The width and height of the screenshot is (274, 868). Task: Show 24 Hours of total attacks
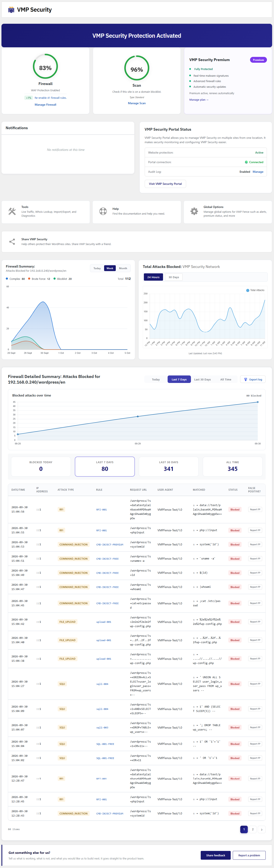point(153,277)
